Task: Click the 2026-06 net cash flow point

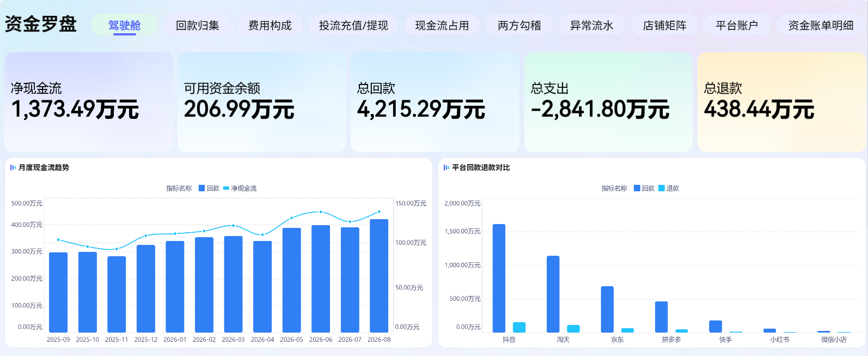Action: coord(321,212)
